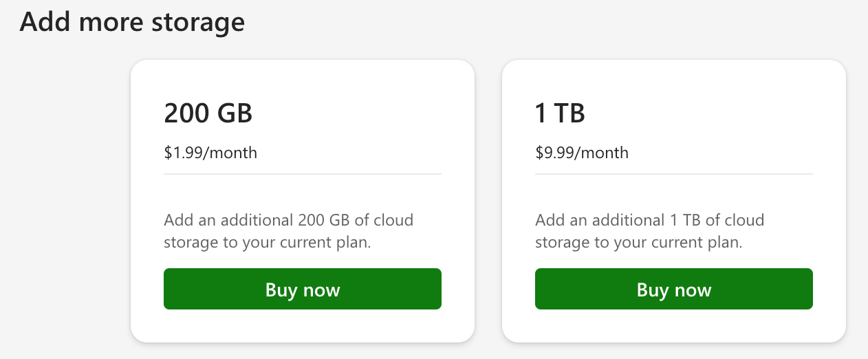Click the "GB" unit in the 200 GB title

[235, 113]
